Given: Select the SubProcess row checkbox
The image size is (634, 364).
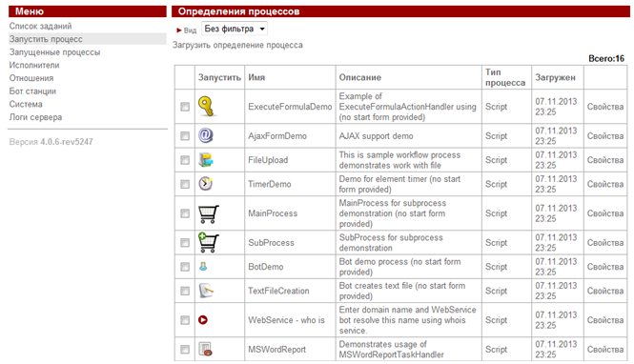Looking at the screenshot, I should click(185, 242).
